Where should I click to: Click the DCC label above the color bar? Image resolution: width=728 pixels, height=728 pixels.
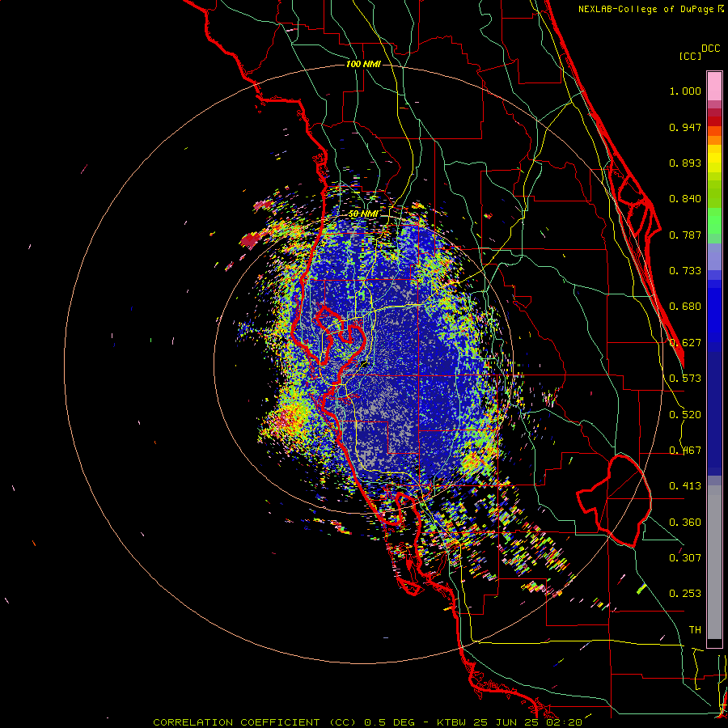tap(710, 49)
